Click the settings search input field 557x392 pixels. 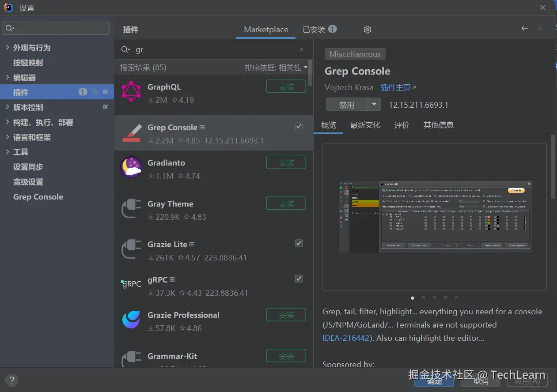(56, 28)
